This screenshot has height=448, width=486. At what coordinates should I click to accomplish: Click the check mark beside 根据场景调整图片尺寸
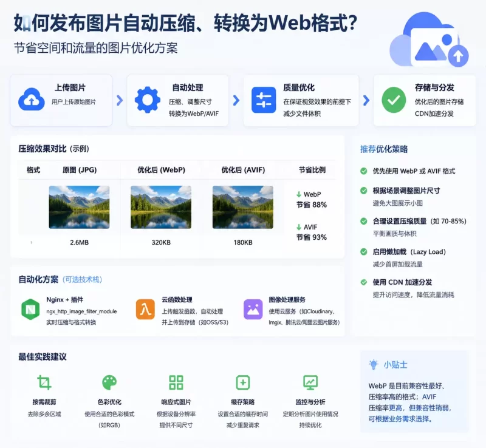(364, 191)
